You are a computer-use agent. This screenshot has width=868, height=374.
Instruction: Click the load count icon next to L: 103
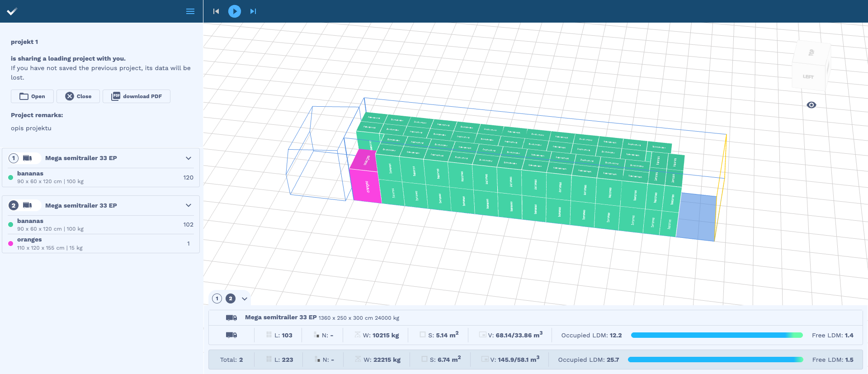[x=269, y=335]
